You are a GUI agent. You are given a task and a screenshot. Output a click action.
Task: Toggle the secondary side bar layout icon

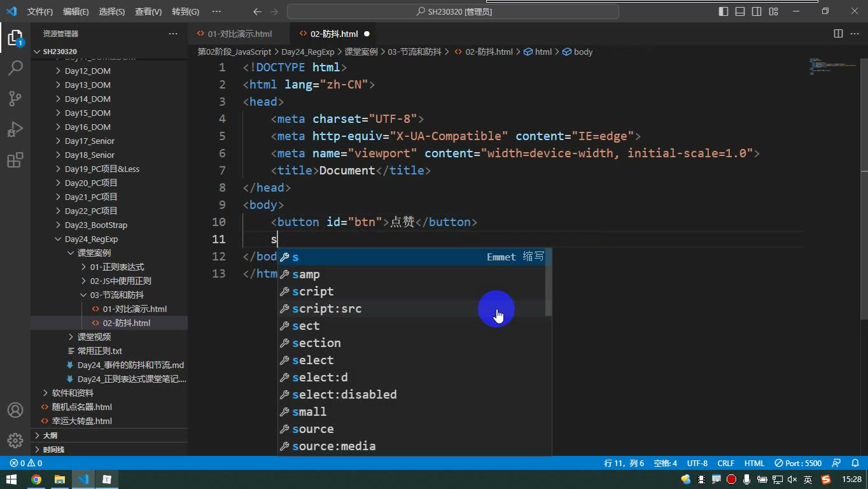(x=757, y=11)
